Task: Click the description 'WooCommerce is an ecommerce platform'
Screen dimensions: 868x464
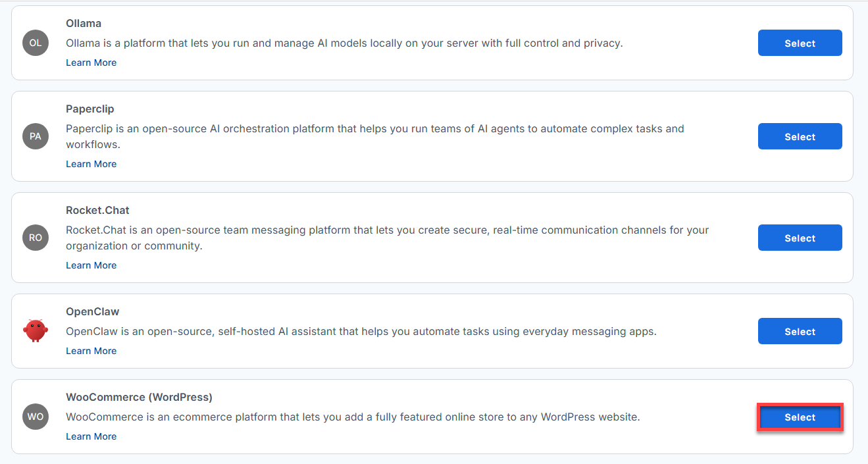Action: pyautogui.click(x=353, y=417)
